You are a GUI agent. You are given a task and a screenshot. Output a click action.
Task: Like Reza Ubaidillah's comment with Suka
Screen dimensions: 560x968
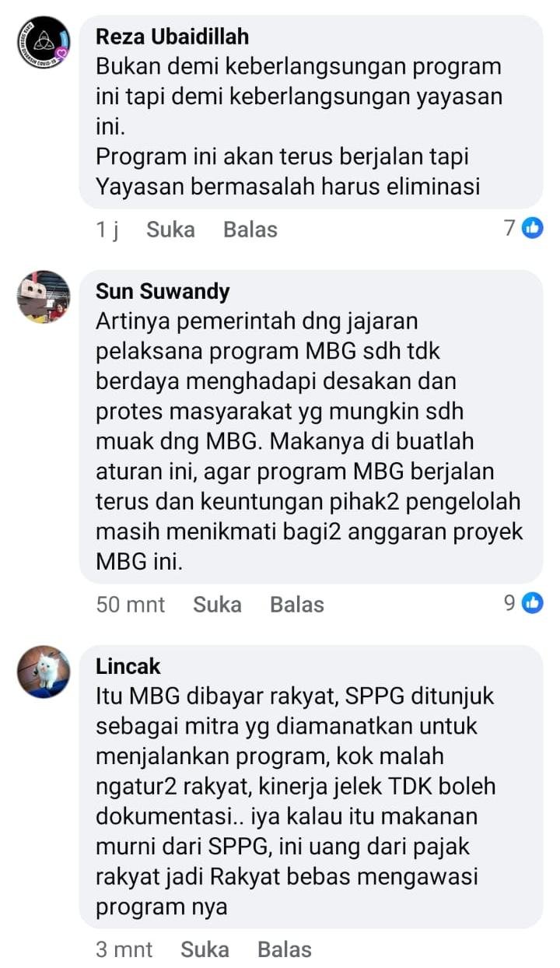click(x=170, y=230)
